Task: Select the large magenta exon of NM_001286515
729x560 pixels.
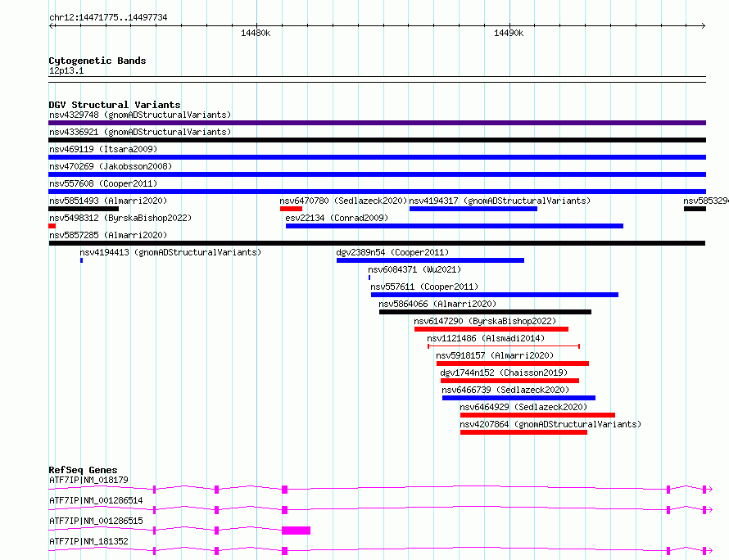Action: tap(297, 531)
